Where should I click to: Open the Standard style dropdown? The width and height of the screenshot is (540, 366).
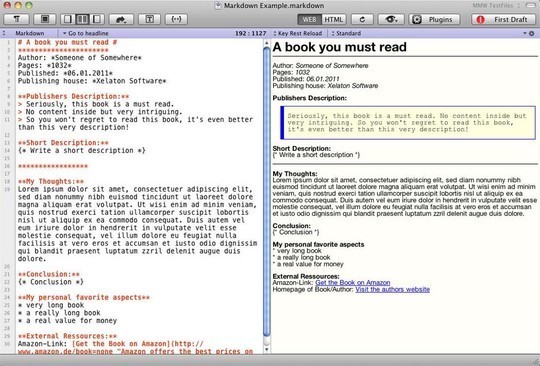[x=346, y=33]
